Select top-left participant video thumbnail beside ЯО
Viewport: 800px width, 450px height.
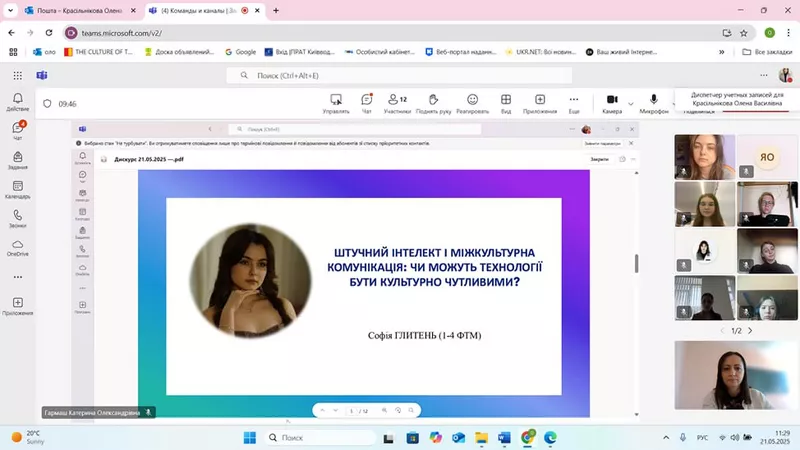705,157
